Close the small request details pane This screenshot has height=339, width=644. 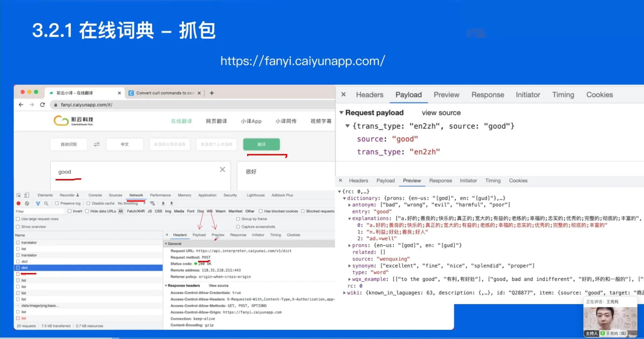coord(167,235)
